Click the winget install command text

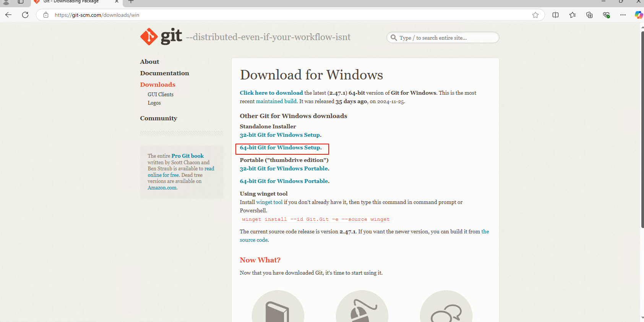(316, 219)
